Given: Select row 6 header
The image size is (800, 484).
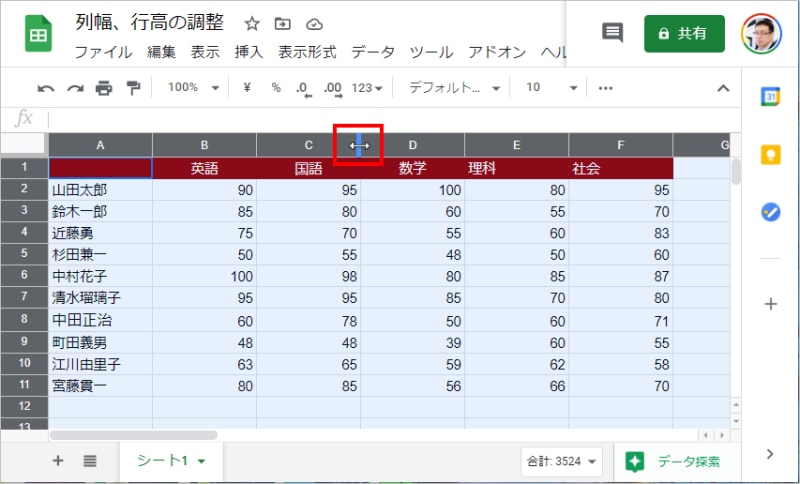Looking at the screenshot, I should tap(24, 275).
